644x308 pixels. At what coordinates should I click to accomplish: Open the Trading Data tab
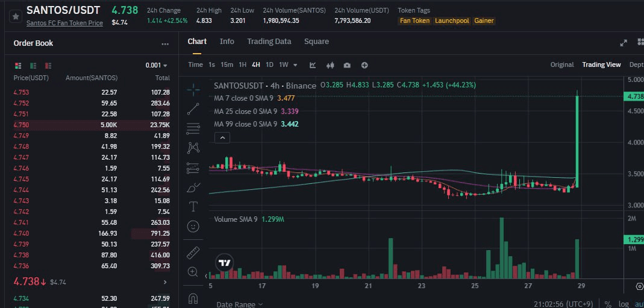point(269,42)
